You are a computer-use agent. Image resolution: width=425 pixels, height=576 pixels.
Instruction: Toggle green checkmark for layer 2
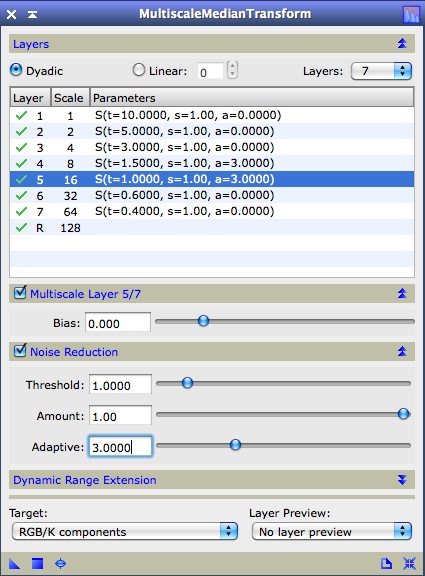(21, 131)
